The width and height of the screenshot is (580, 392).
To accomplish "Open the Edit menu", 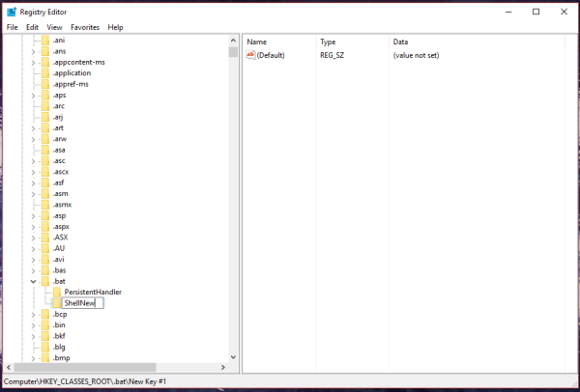I will 32,27.
